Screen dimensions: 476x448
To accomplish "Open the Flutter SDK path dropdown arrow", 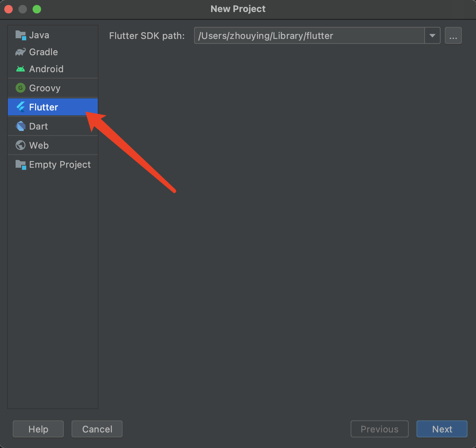I will pyautogui.click(x=432, y=35).
